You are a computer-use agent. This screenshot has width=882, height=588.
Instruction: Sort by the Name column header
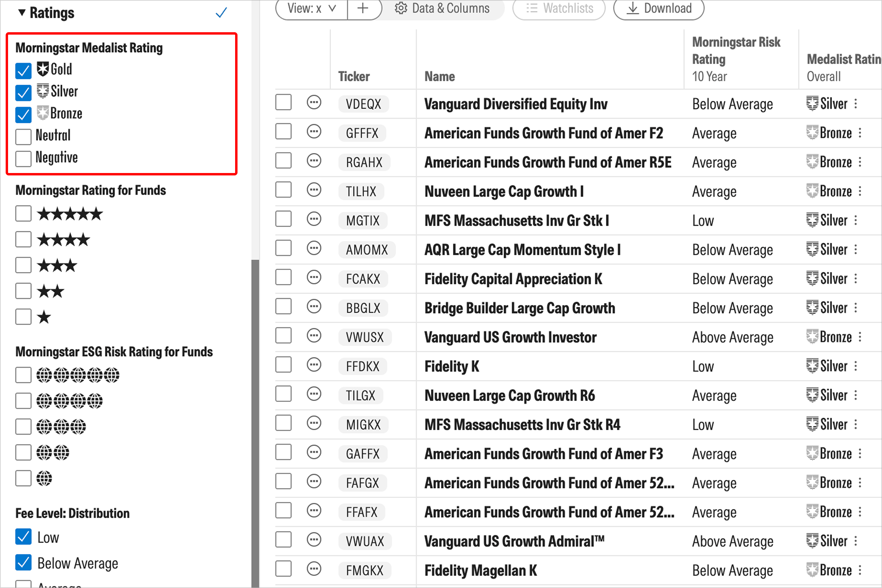click(x=440, y=76)
